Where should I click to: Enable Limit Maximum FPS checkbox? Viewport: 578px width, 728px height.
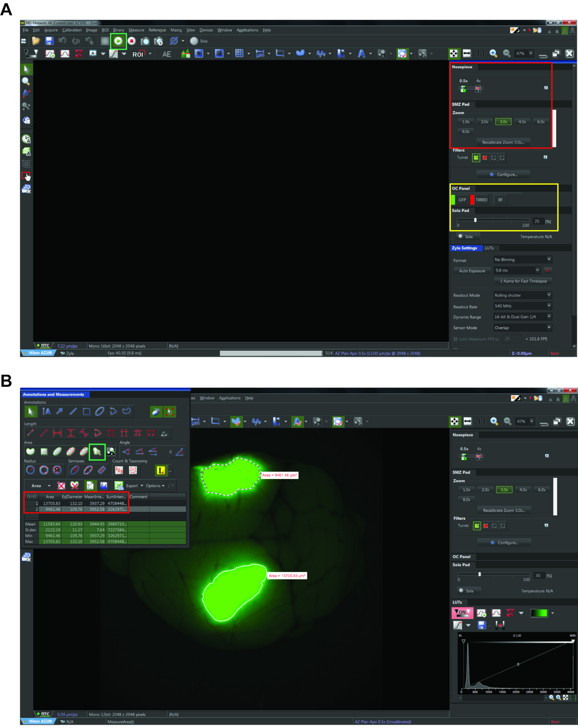pos(455,339)
